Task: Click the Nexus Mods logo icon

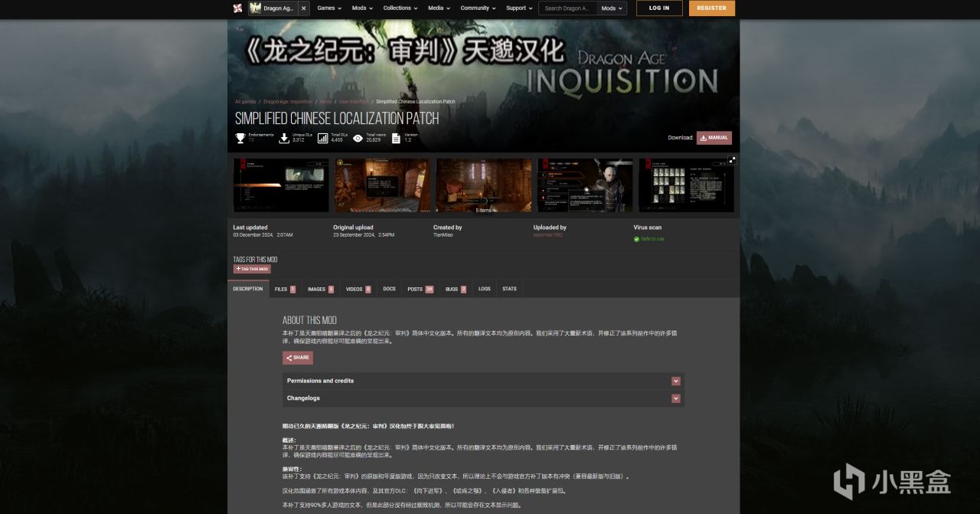Action: [x=237, y=8]
